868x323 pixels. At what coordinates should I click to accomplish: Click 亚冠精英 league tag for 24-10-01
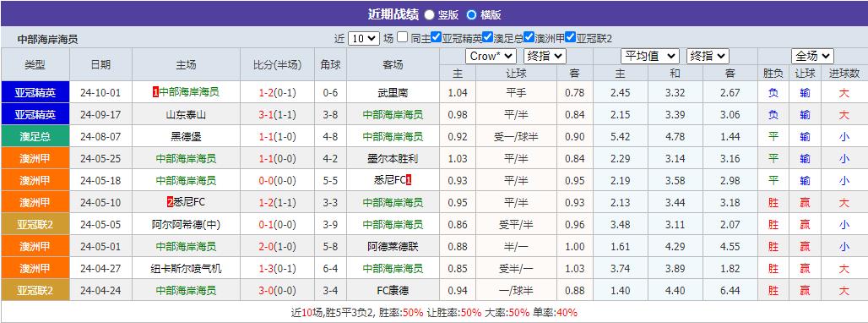tap(35, 92)
